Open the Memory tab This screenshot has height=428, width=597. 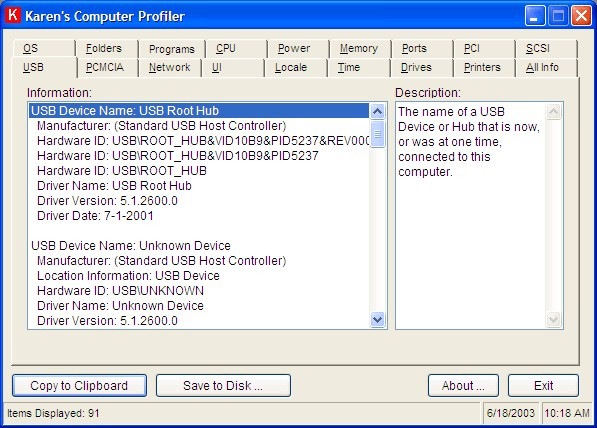(360, 48)
